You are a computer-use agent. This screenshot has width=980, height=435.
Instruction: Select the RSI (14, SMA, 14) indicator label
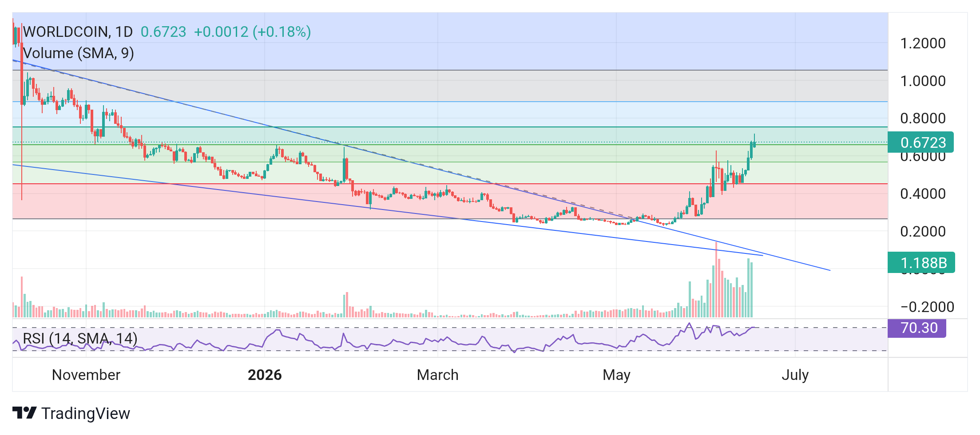click(80, 339)
